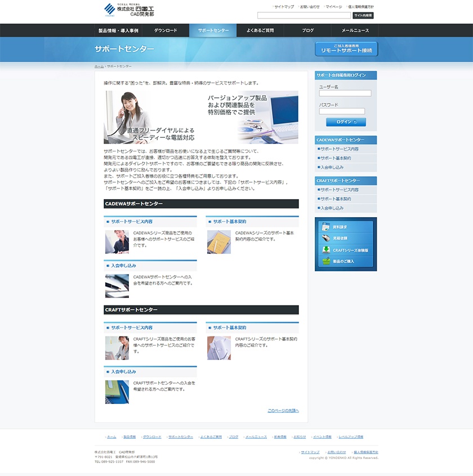Open 製品情報 link in footer
Viewport: 473px width, 476px height.
pyautogui.click(x=130, y=437)
